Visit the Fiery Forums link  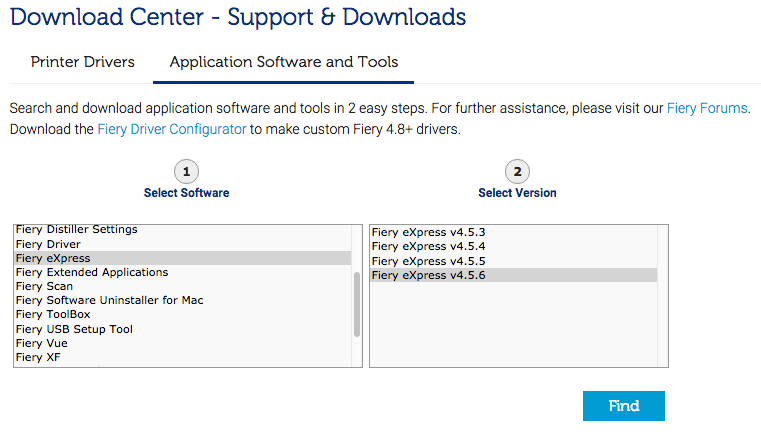pos(707,108)
